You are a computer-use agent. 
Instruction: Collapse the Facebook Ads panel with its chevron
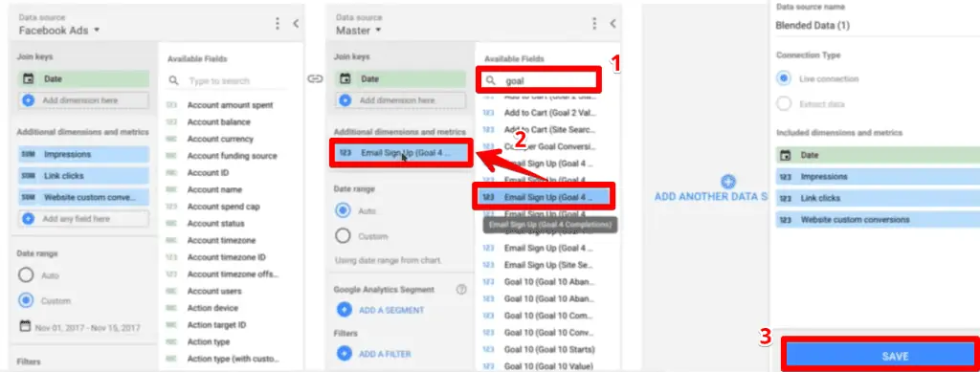[296, 24]
